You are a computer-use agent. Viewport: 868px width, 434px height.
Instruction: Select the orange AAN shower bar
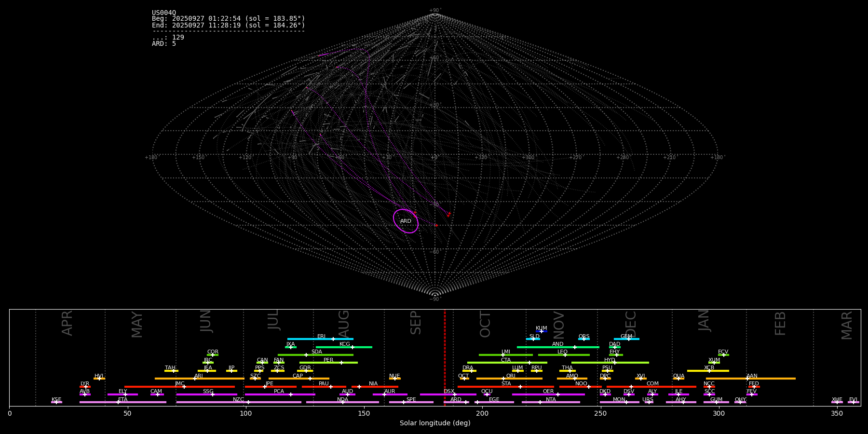pos(772,379)
